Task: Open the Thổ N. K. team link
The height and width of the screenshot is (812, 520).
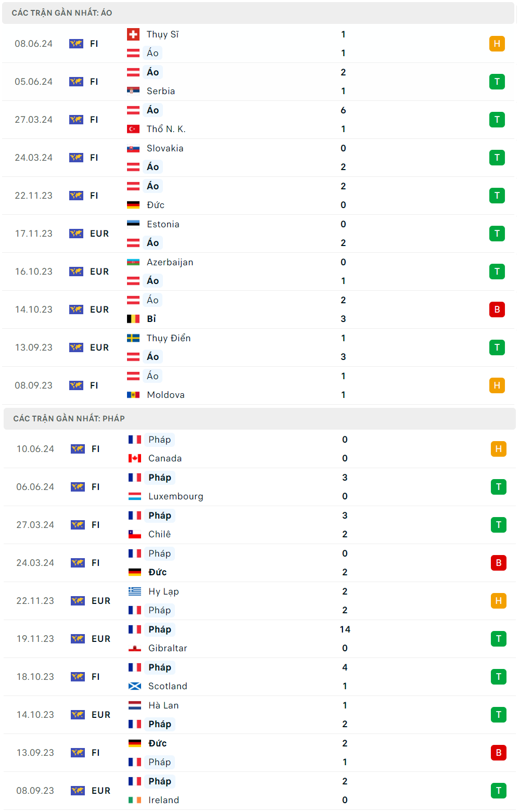Action: pos(166,129)
